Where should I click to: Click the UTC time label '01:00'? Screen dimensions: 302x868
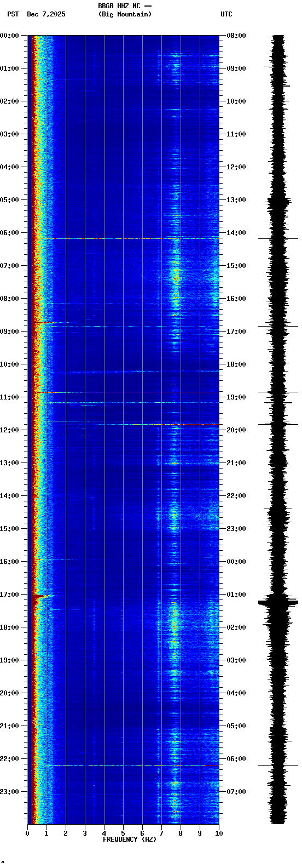coord(236,595)
